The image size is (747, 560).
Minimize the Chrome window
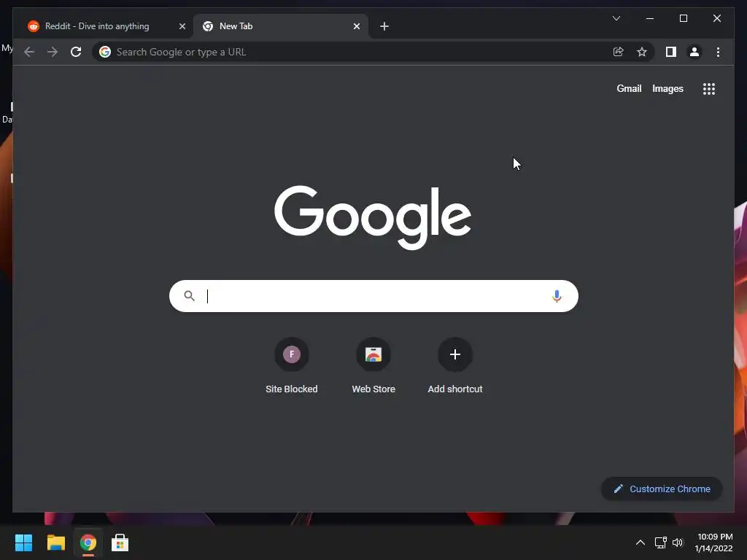[650, 18]
